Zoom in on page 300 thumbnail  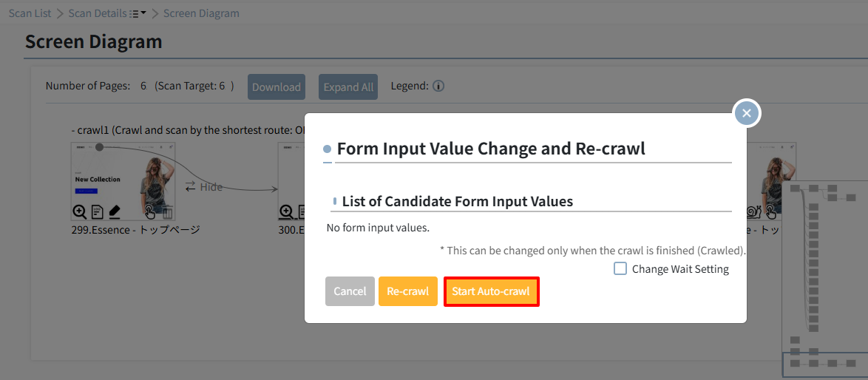click(x=286, y=212)
